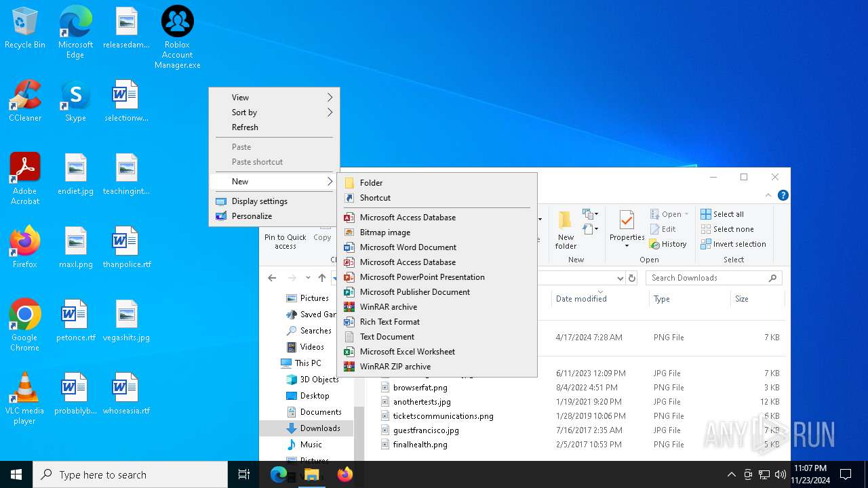868x488 pixels.
Task: Collapse the Explorer ribbon chevron
Action: coord(768,195)
